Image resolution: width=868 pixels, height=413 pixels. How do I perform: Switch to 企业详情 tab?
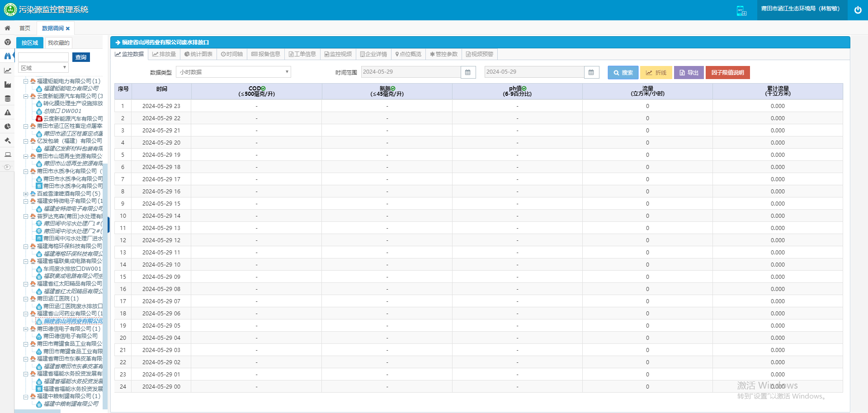(x=373, y=54)
